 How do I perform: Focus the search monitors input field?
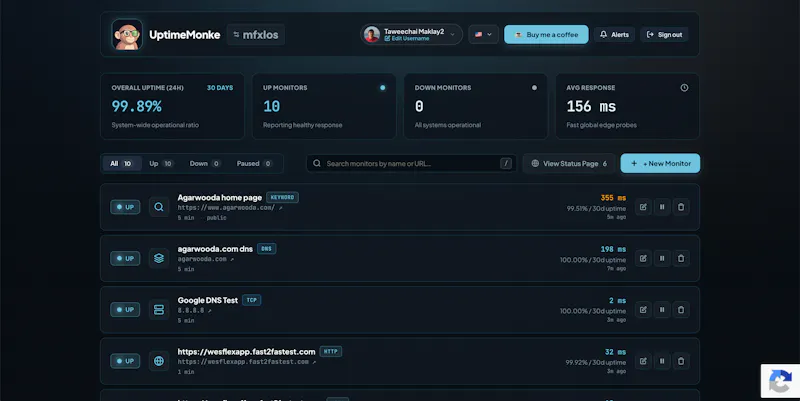(411, 164)
